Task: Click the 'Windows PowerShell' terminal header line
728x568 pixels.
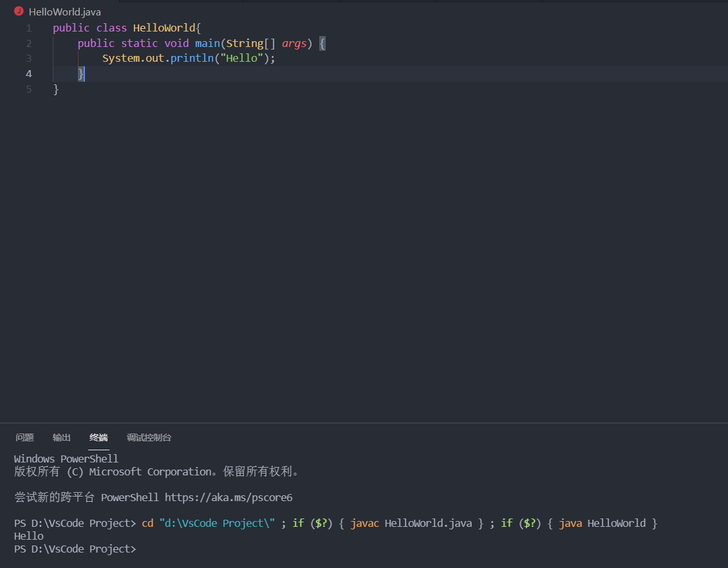Action: [x=66, y=459]
